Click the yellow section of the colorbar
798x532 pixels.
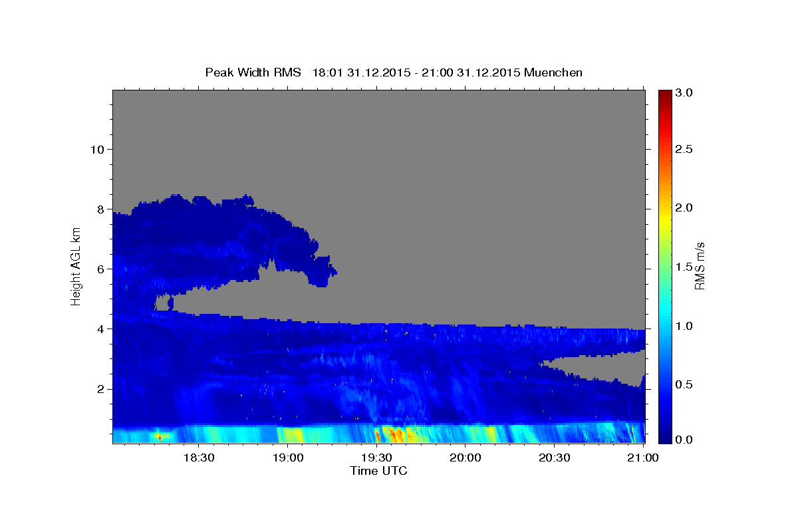tap(665, 219)
